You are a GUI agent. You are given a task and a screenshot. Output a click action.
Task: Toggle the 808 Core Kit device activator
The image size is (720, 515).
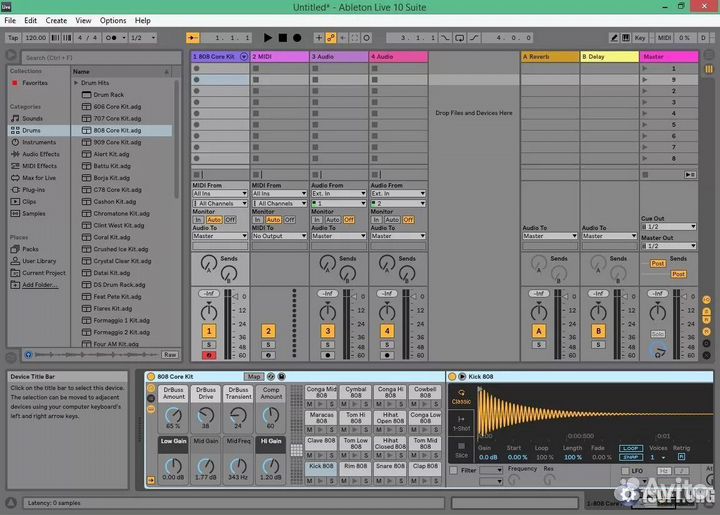(151, 377)
